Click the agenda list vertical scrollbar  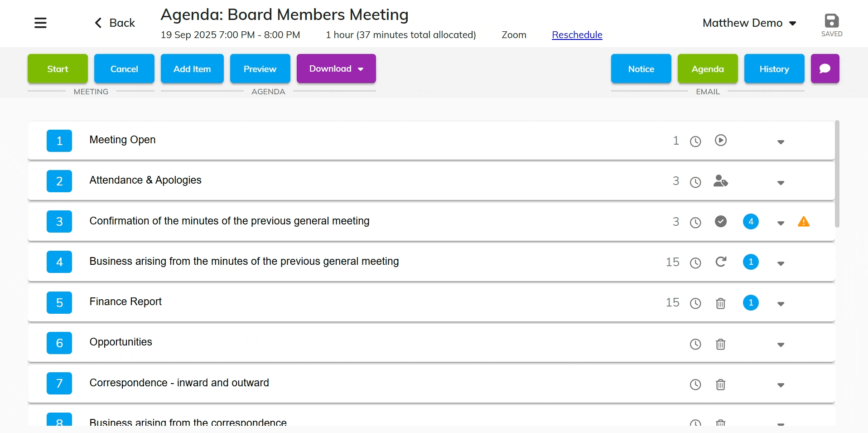pyautogui.click(x=837, y=174)
